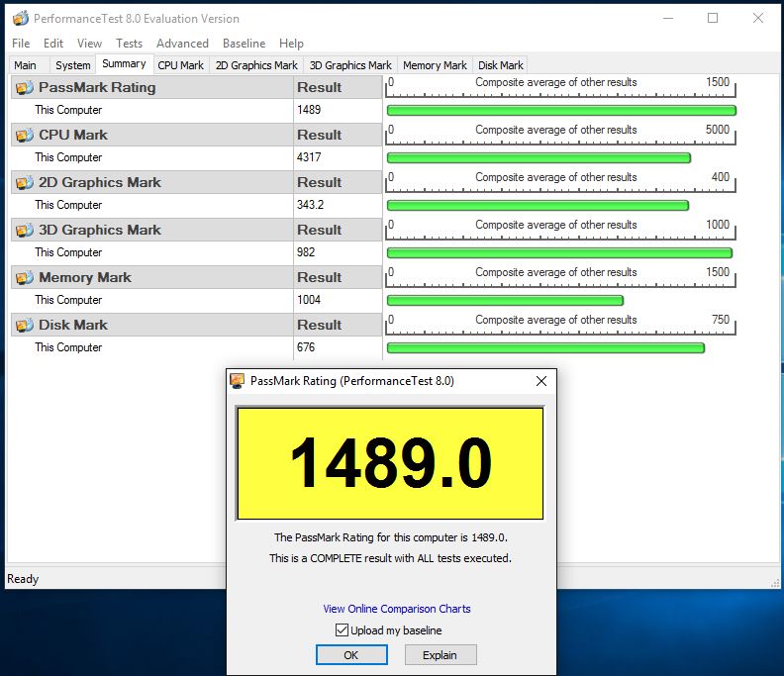
Task: Click the icon beside PassMark Rating heading
Action: (x=25, y=87)
